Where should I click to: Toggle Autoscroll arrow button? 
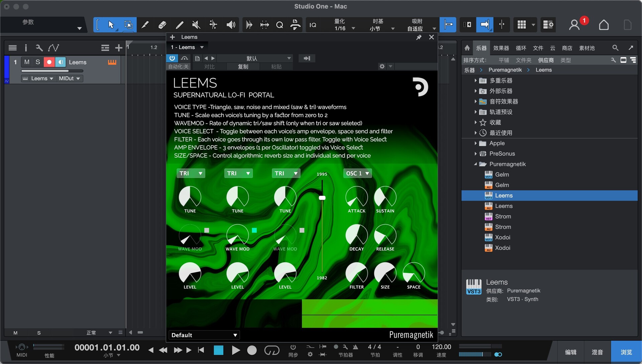point(485,24)
